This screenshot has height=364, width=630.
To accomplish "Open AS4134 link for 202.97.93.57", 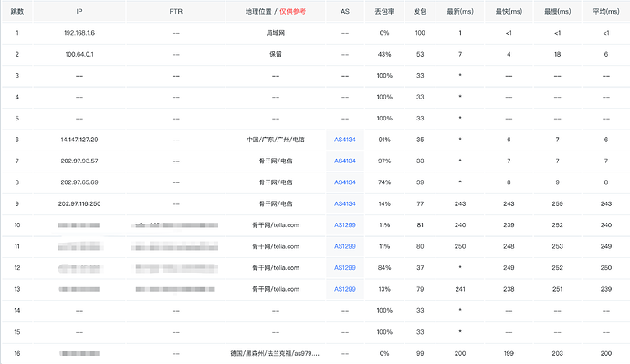I will [345, 161].
